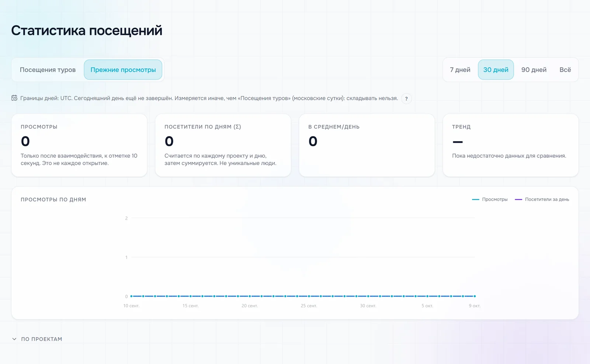Click the «Просмотры» metric card title

click(x=39, y=127)
